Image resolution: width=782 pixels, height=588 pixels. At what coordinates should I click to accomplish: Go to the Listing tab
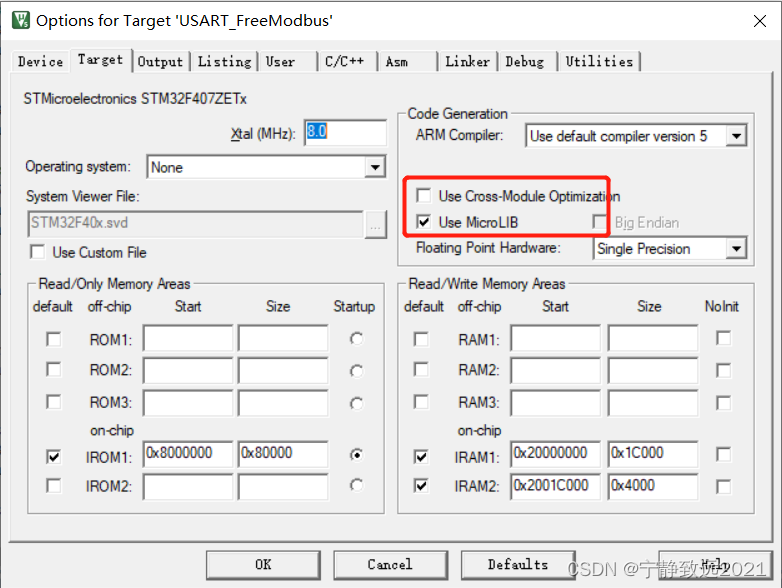click(224, 62)
